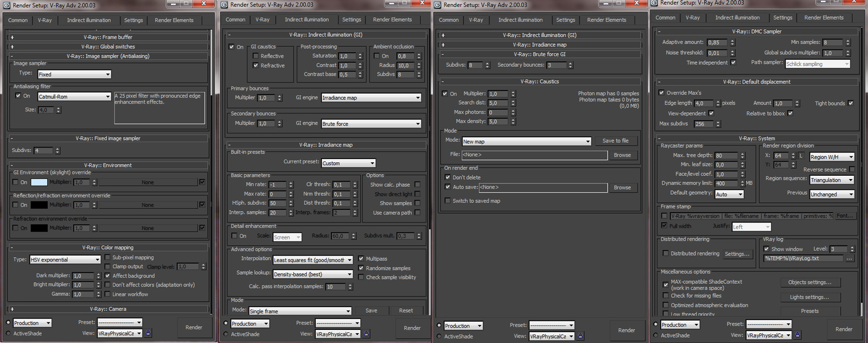Image resolution: width=868 pixels, height=343 pixels.
Task: Click lock view icon in Caustics window
Action: click(580, 336)
